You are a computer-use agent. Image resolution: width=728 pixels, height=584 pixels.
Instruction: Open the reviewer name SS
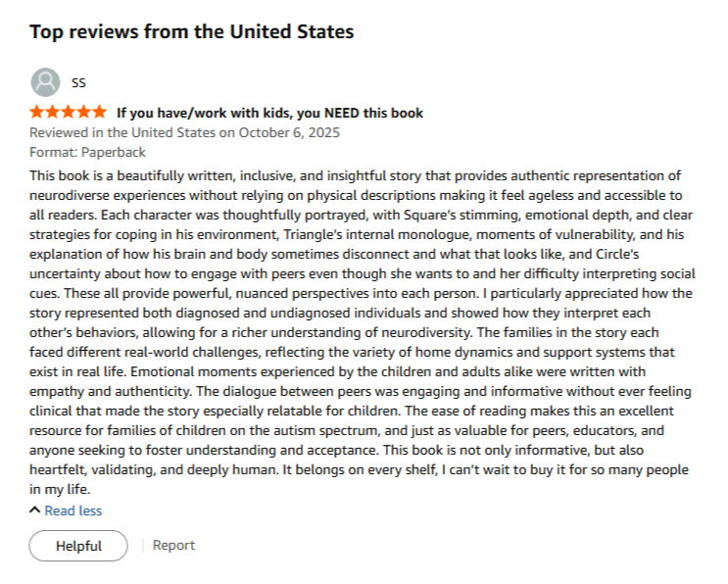click(x=78, y=82)
